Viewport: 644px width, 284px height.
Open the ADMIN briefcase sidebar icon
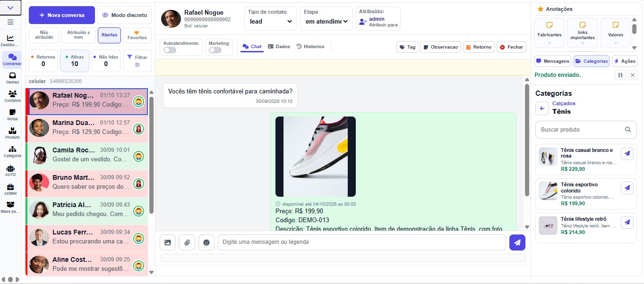(10, 189)
